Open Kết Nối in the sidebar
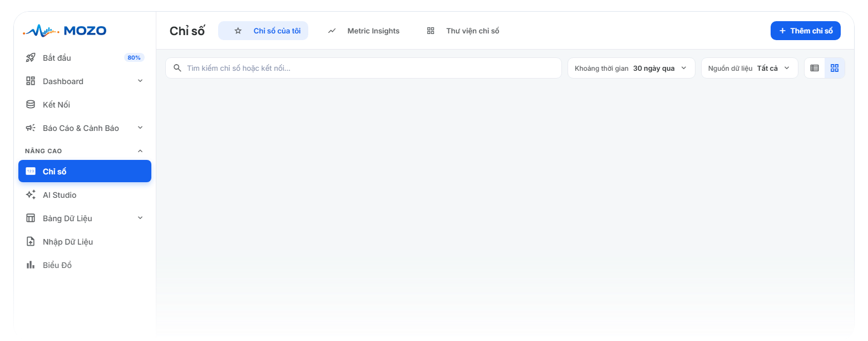Viewport: 868px width, 341px height. [85, 105]
